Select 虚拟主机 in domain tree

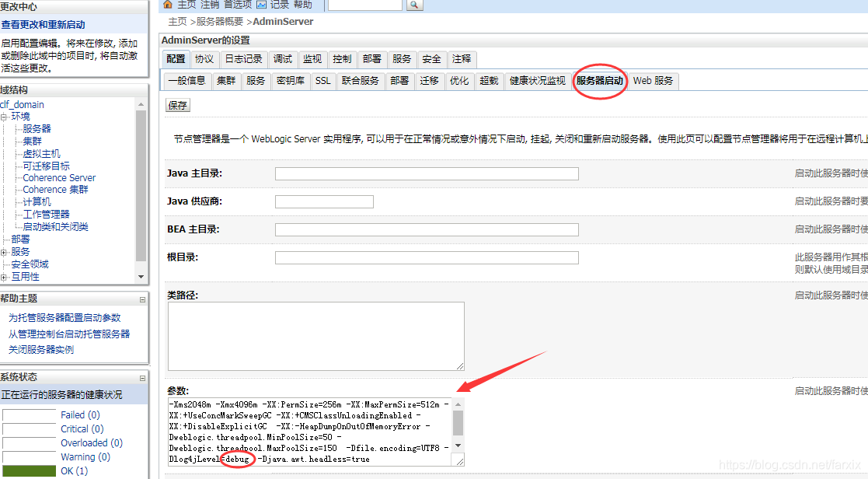(41, 154)
